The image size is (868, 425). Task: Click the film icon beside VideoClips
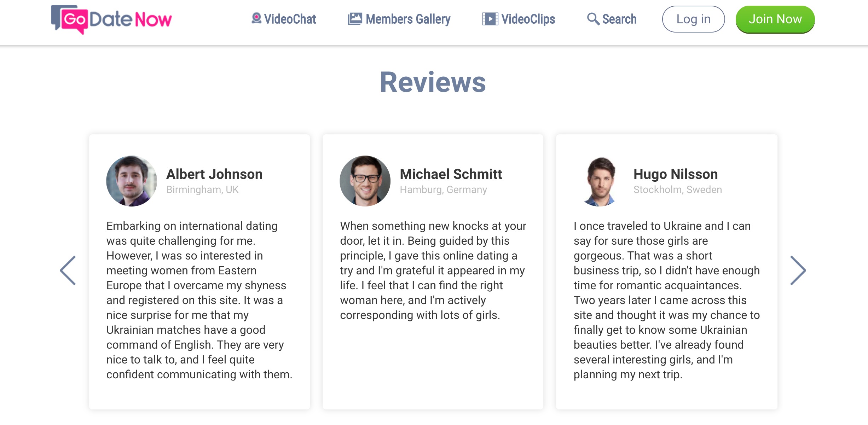click(490, 19)
